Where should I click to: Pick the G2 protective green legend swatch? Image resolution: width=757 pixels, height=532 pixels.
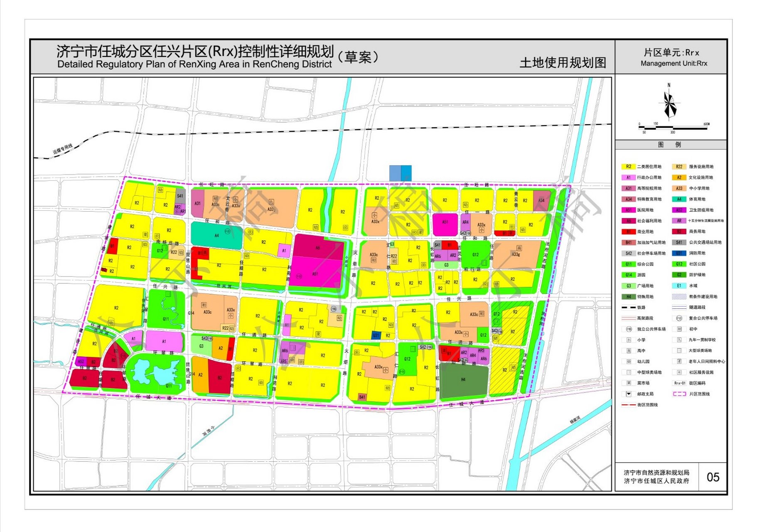(x=679, y=275)
